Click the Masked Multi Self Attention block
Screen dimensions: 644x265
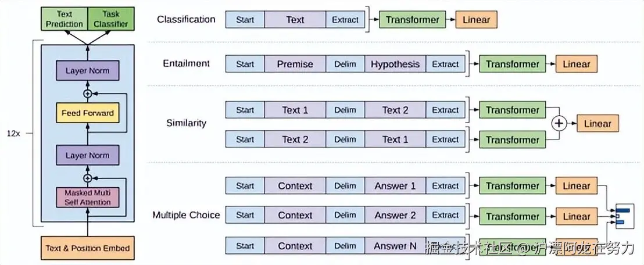click(x=88, y=198)
